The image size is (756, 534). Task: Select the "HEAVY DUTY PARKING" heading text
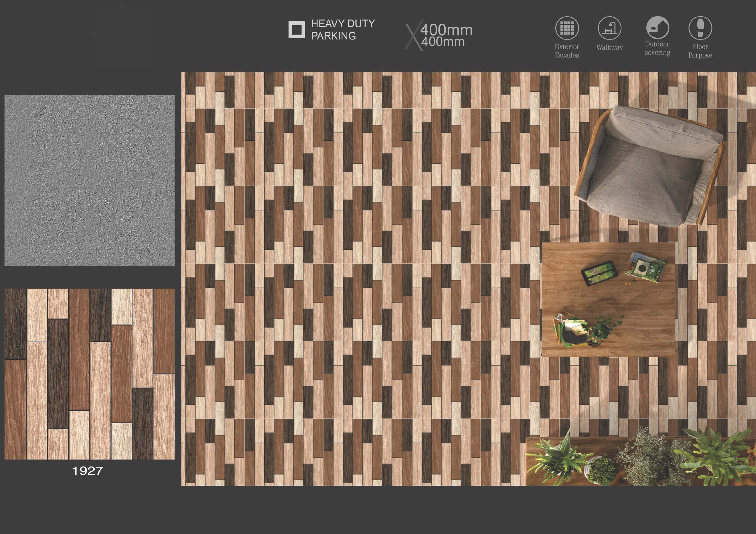(343, 30)
